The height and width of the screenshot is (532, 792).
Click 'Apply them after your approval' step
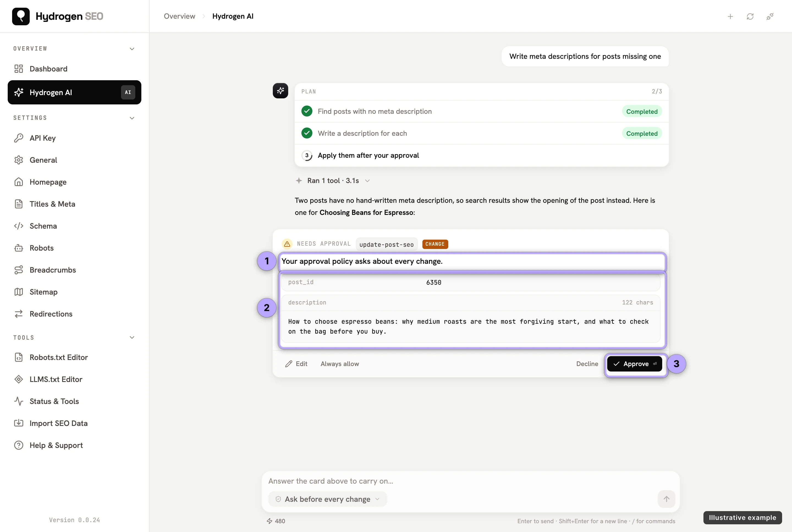click(481, 155)
